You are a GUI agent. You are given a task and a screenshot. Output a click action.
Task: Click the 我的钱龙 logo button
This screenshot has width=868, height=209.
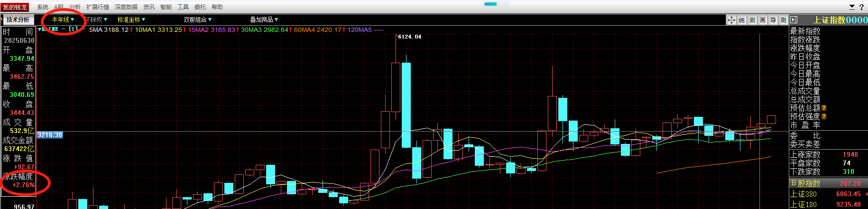coord(15,7)
